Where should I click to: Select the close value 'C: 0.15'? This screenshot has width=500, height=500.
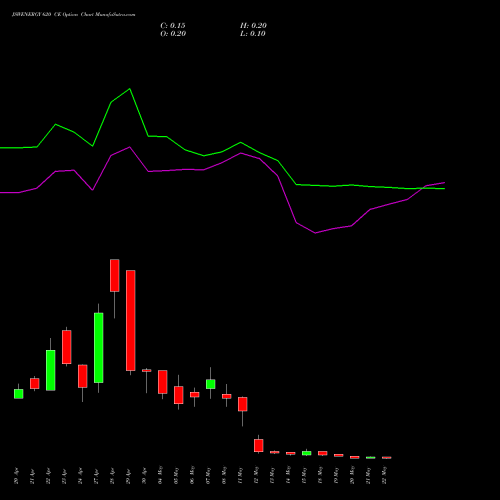point(173,26)
